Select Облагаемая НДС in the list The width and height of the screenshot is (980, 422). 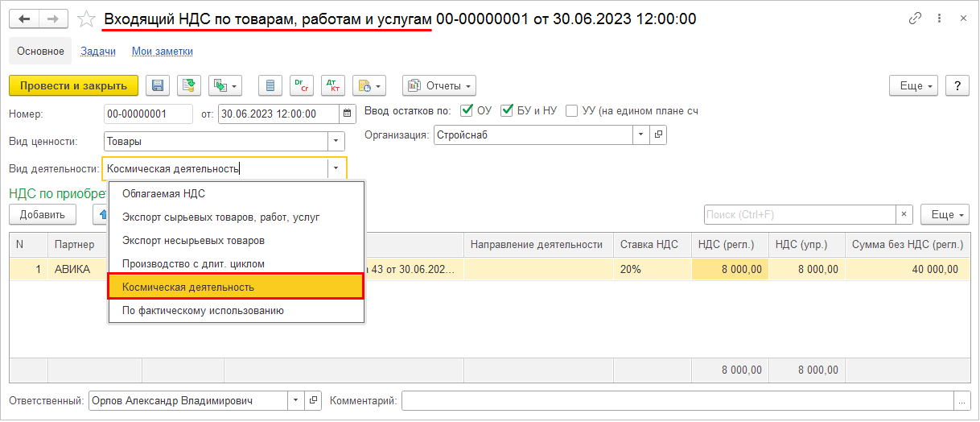pos(237,193)
